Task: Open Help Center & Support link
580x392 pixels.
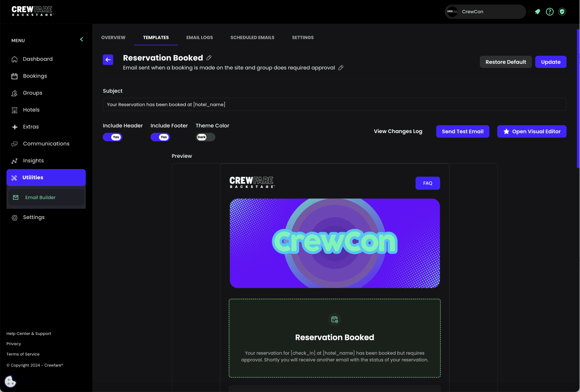Action: [29, 333]
